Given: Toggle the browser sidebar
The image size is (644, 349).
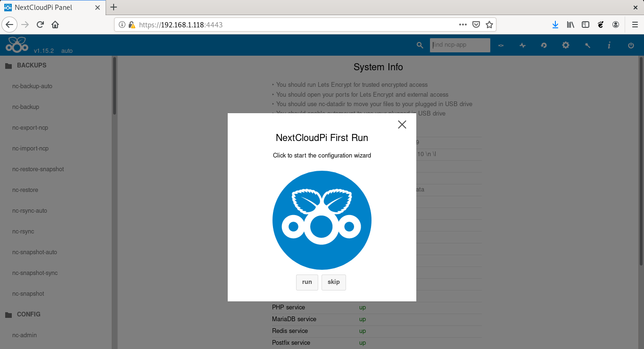Looking at the screenshot, I should click(586, 25).
